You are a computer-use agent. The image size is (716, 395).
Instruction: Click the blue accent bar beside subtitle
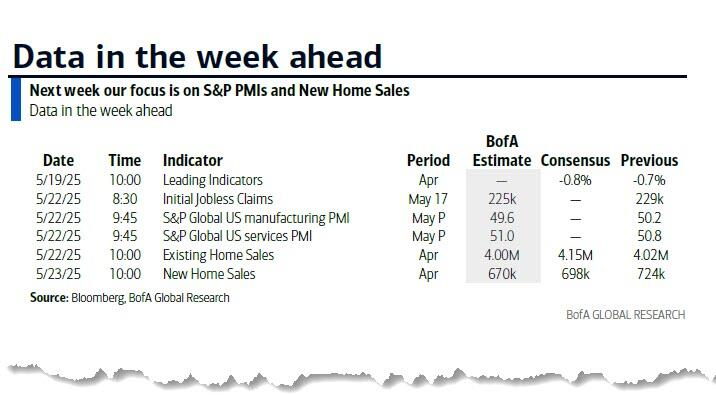(x=16, y=99)
